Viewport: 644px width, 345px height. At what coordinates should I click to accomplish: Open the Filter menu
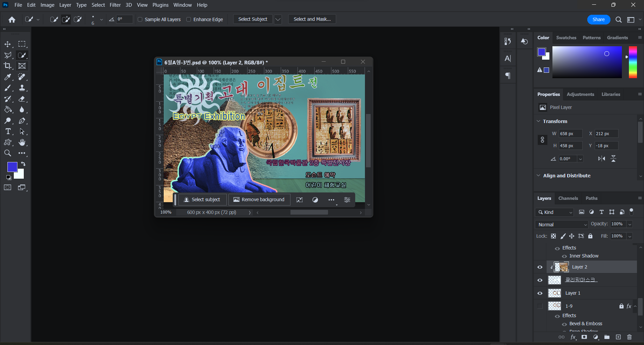tap(115, 5)
